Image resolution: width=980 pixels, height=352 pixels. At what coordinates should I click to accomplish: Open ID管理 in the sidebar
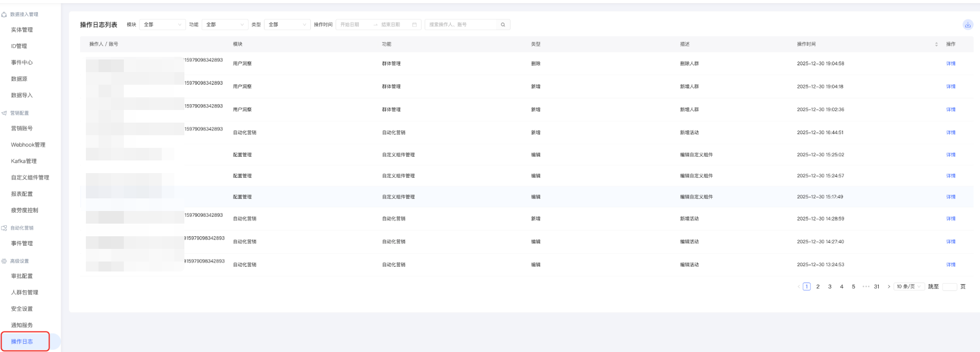[x=19, y=46]
